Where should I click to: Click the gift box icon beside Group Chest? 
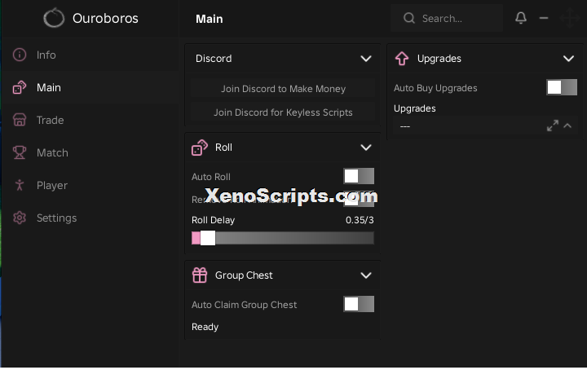(x=200, y=275)
